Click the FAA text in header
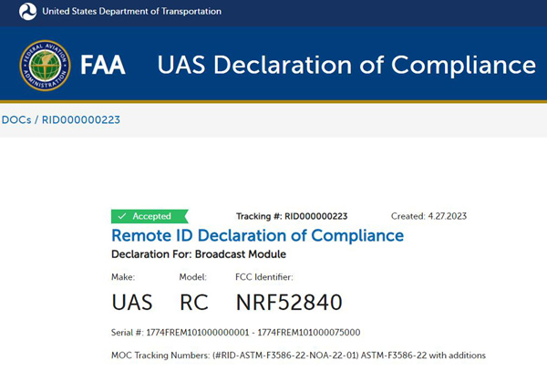This screenshot has width=547, height=392. (x=103, y=66)
